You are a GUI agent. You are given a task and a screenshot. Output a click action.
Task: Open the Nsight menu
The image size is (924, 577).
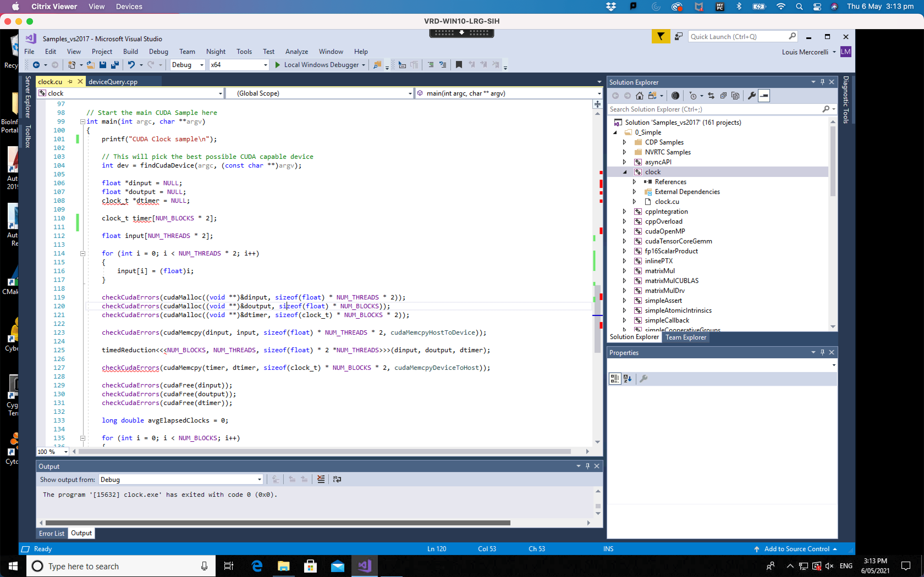tap(216, 52)
